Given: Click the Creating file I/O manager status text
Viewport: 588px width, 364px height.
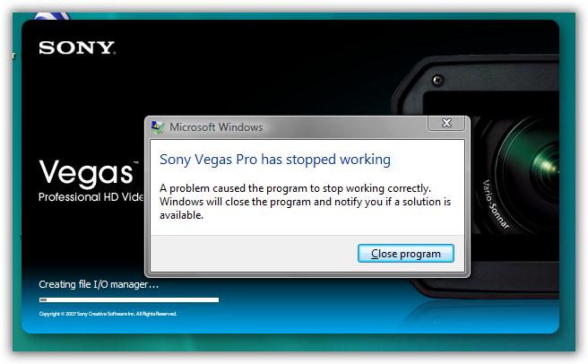Looking at the screenshot, I should pos(99,284).
